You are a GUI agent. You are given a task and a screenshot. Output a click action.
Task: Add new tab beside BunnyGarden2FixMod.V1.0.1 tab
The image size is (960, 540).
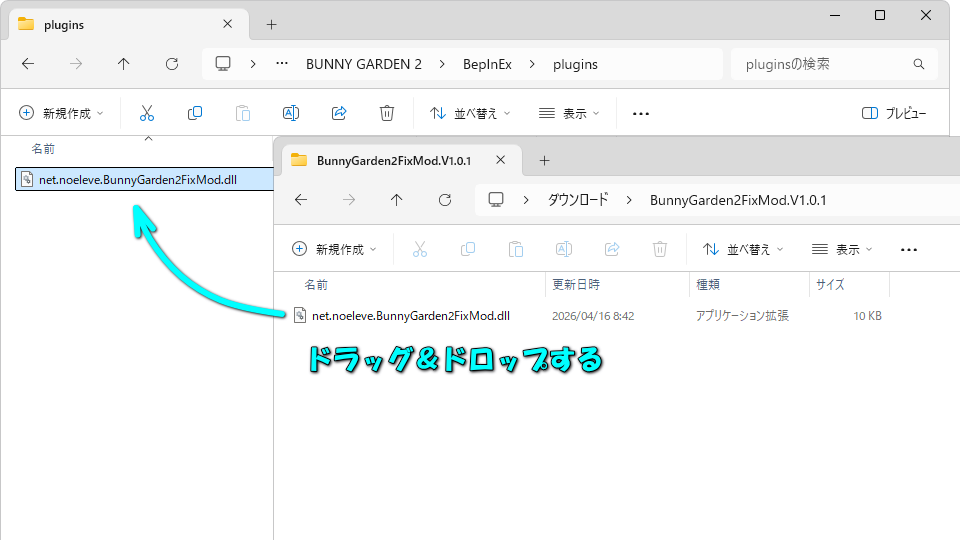tap(544, 160)
